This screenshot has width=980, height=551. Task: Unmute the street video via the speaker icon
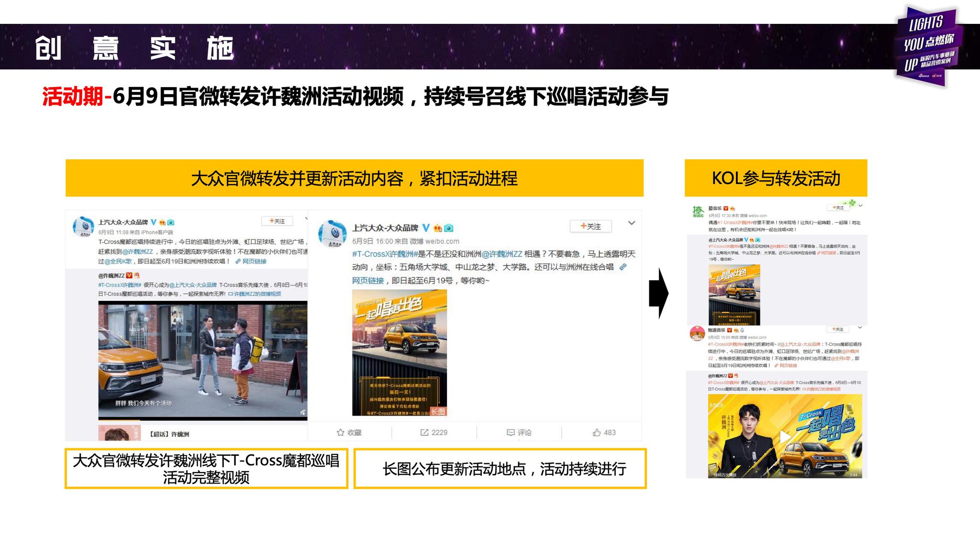pos(302,412)
